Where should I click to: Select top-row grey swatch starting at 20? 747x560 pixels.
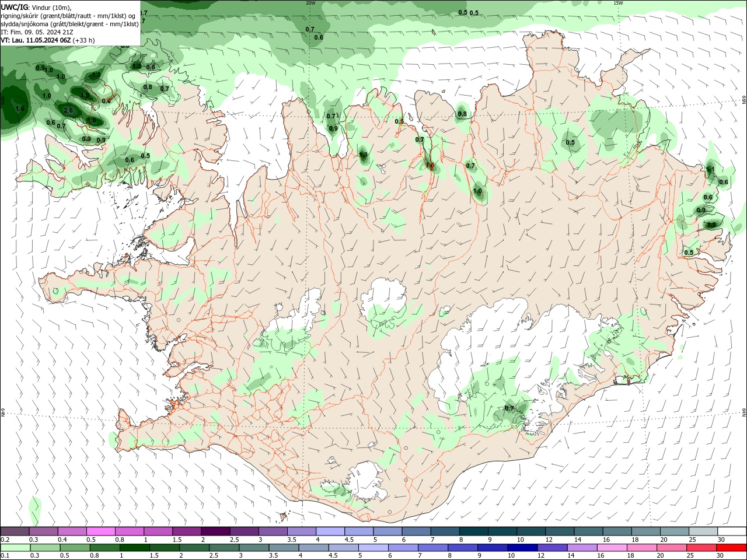pyautogui.click(x=674, y=531)
